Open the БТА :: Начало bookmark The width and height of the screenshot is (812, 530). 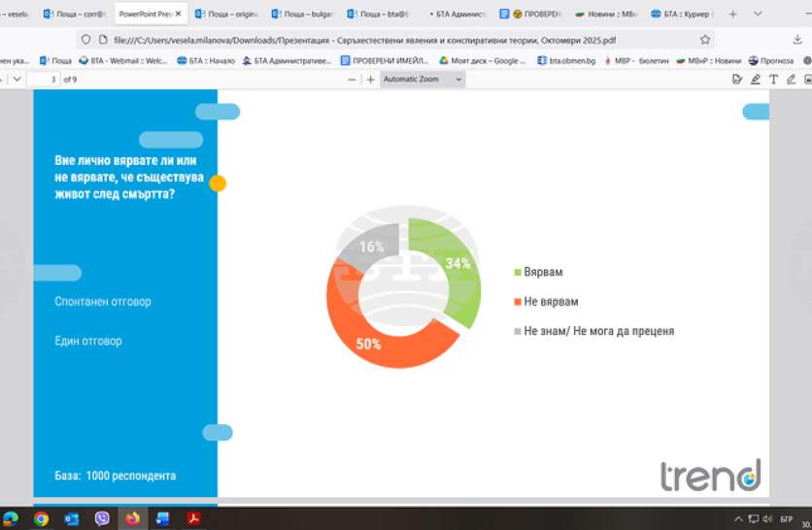[x=204, y=60]
